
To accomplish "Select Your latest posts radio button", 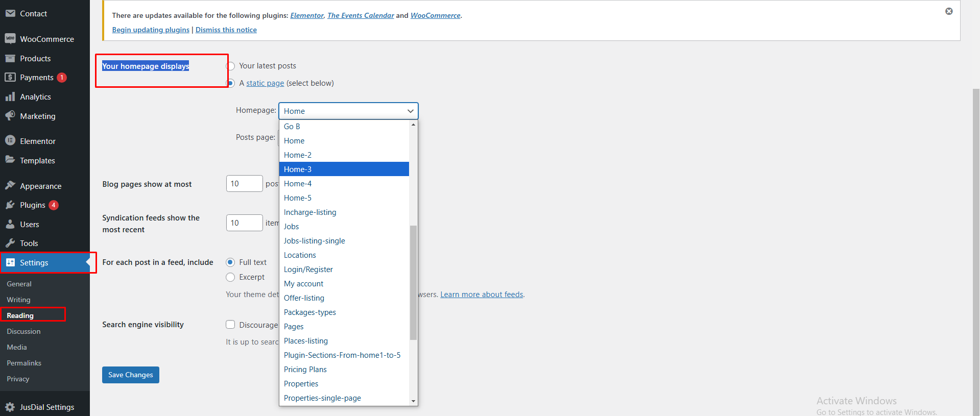I will point(231,66).
